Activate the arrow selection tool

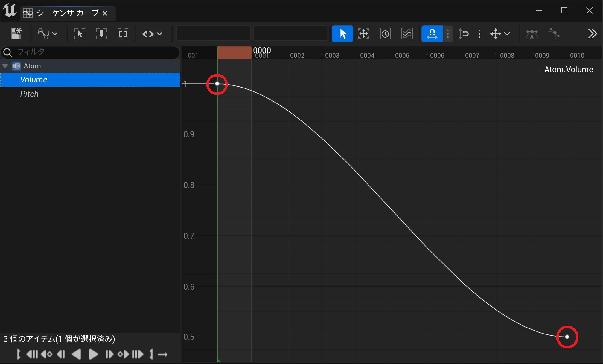tap(342, 33)
